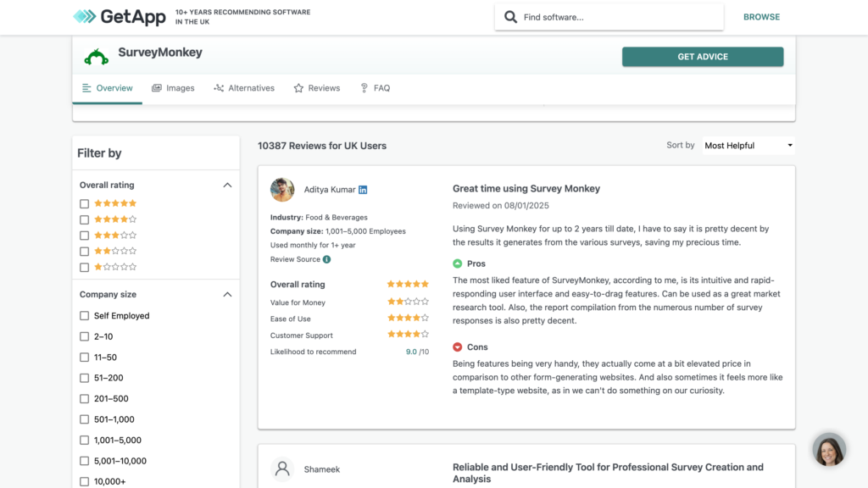Click the SurveyMonkey logo icon

[x=97, y=57]
